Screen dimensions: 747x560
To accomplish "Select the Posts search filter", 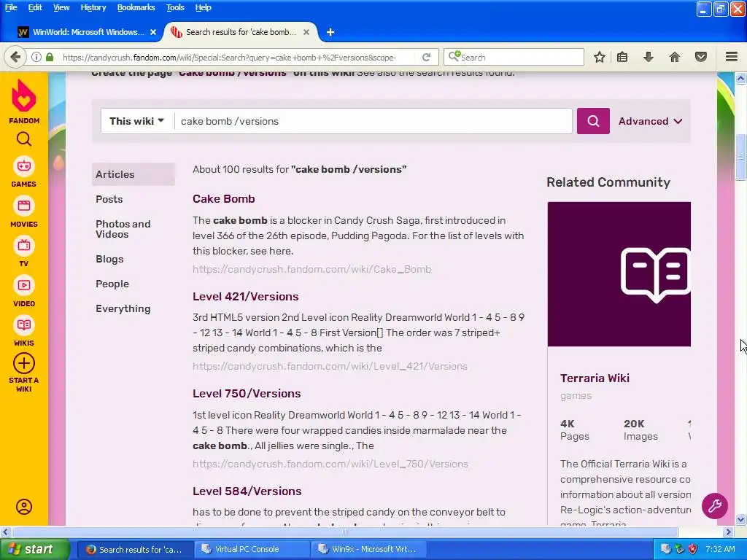I will tap(109, 199).
